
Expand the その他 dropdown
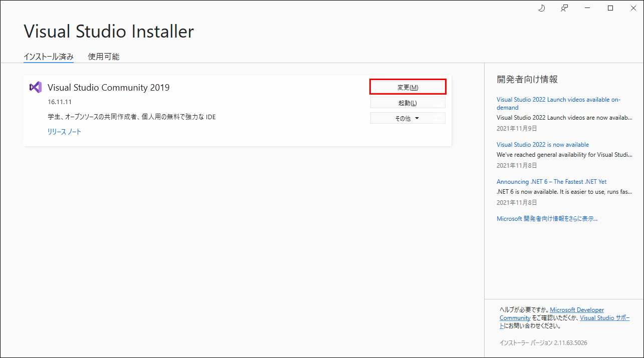pos(408,118)
